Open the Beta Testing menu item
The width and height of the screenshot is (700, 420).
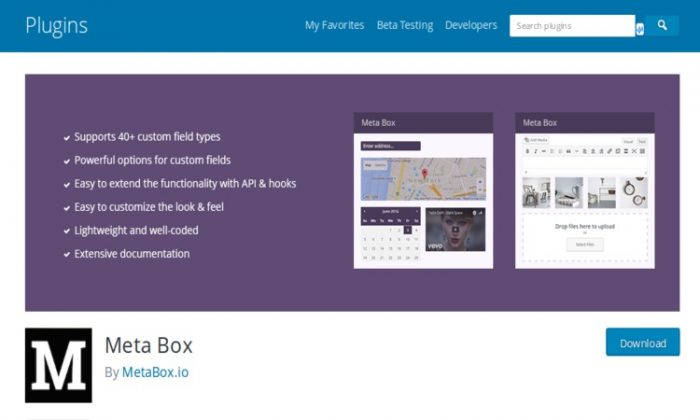(x=405, y=25)
